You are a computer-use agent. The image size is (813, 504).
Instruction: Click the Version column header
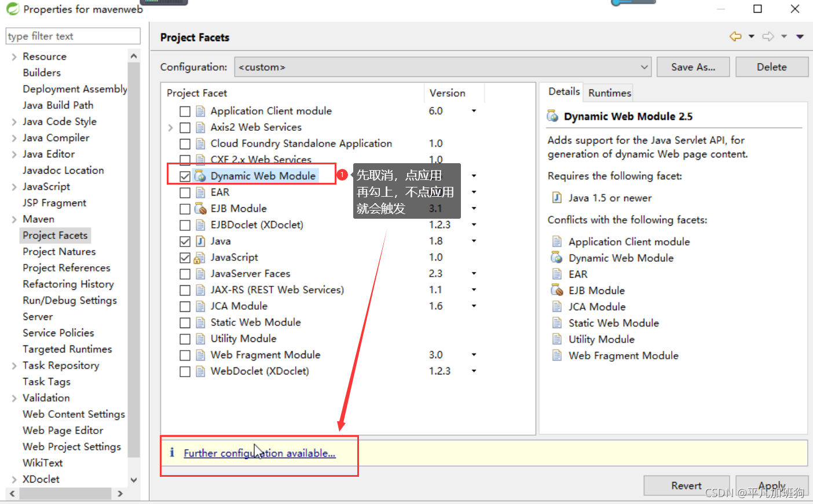[x=454, y=93]
